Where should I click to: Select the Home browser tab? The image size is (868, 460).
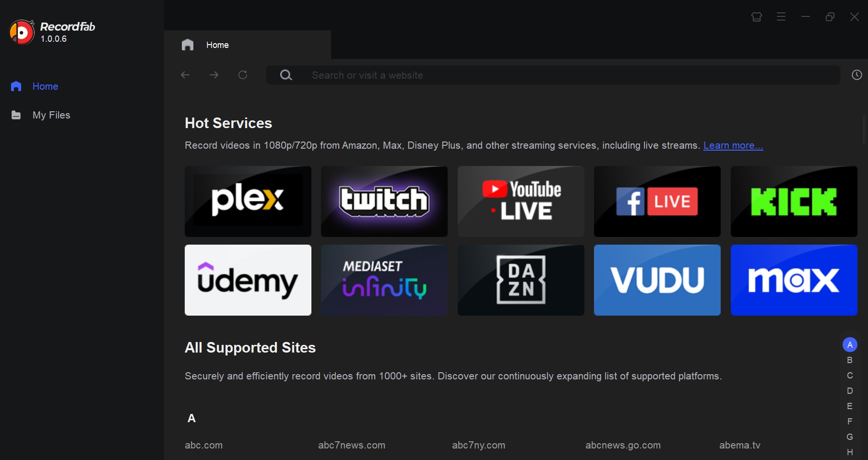[x=248, y=45]
